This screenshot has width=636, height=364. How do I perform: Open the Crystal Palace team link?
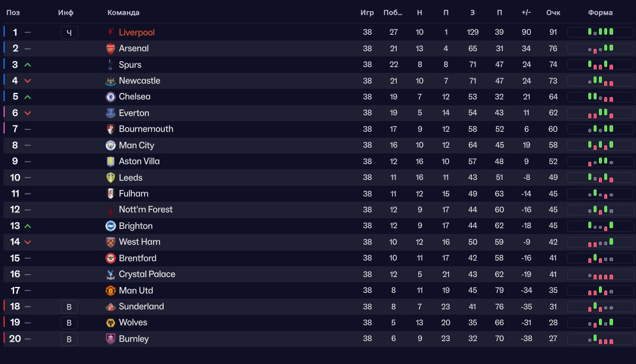(147, 274)
